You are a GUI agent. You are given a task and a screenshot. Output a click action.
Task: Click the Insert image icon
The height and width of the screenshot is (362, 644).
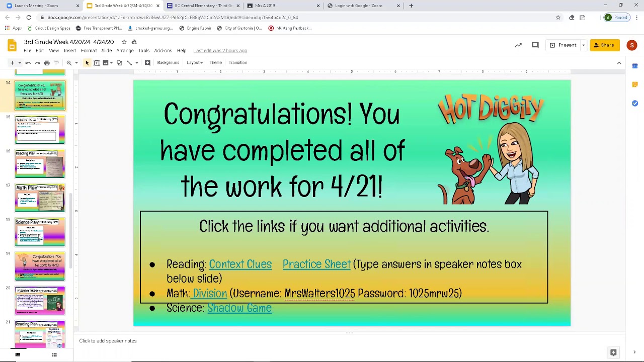pos(106,63)
